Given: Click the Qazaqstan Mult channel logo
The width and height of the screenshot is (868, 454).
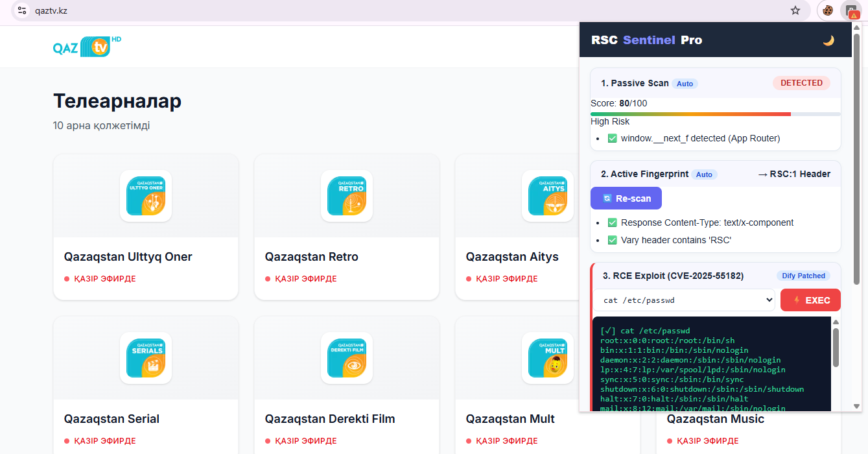Looking at the screenshot, I should [548, 358].
